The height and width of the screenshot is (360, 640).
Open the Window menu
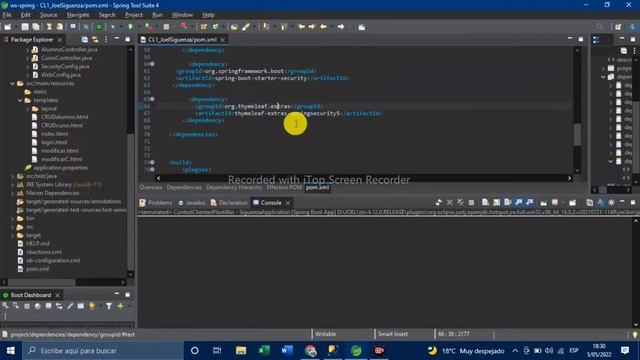[182, 15]
